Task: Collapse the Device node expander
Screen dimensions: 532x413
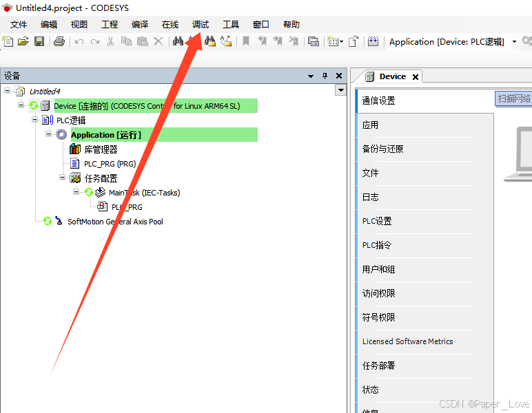Action: click(x=21, y=105)
